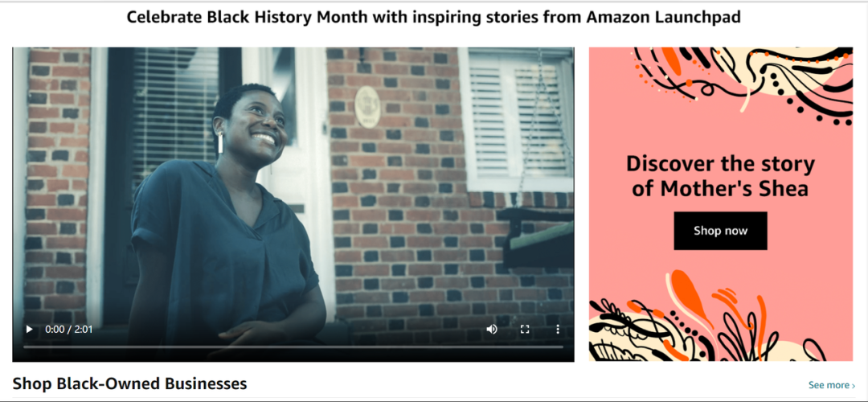Click the white window shutter in the video
This screenshot has width=868, height=402.
(x=518, y=119)
